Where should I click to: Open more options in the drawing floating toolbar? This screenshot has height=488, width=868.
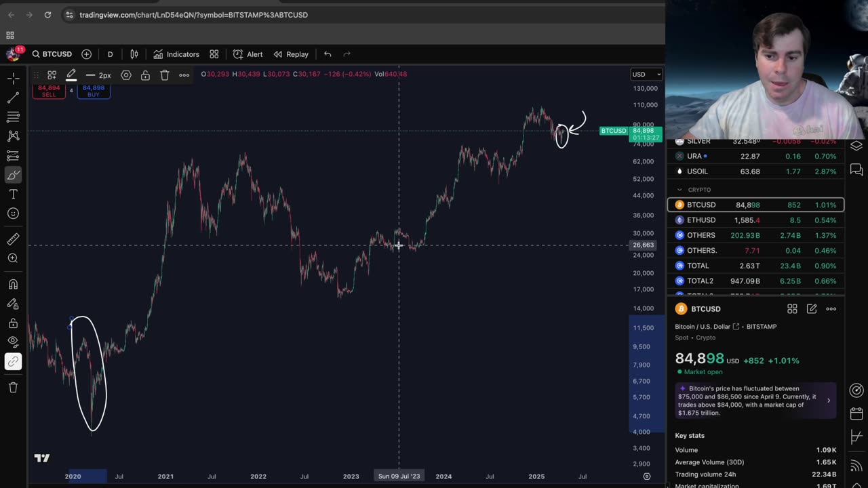click(184, 75)
